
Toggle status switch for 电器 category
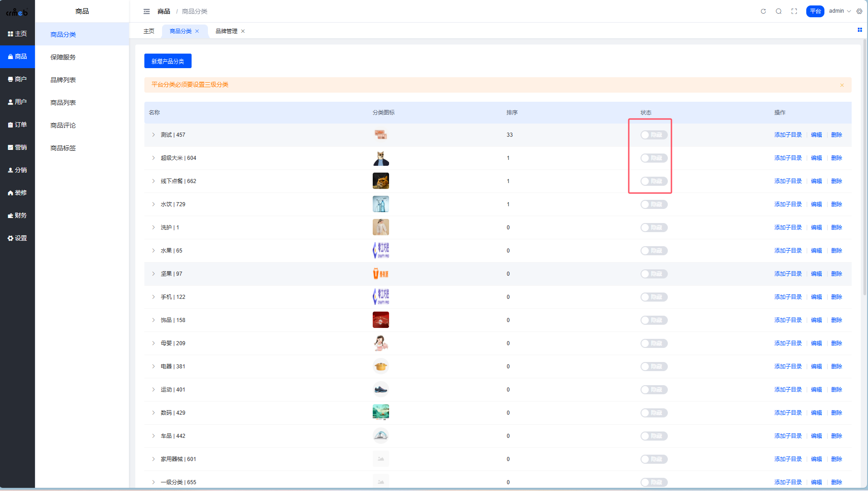pyautogui.click(x=654, y=367)
